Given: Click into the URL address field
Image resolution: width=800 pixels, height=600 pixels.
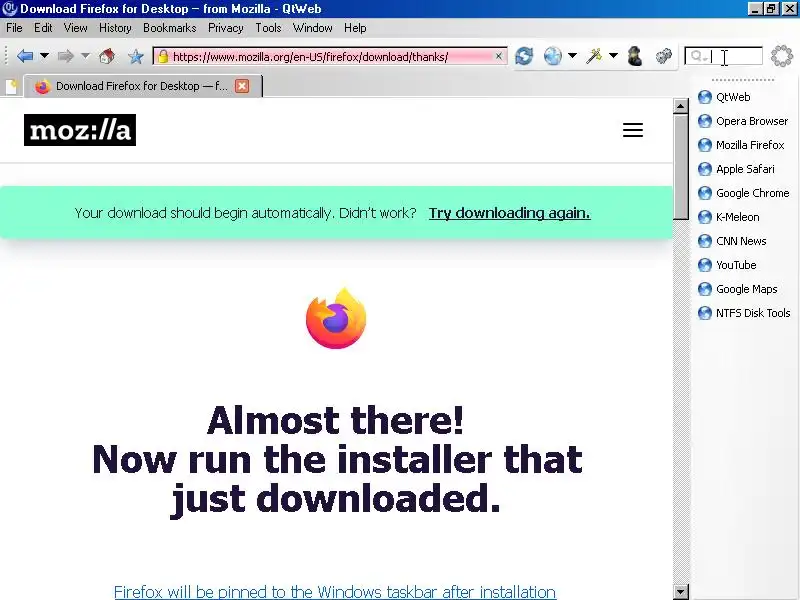Looking at the screenshot, I should coord(331,56).
